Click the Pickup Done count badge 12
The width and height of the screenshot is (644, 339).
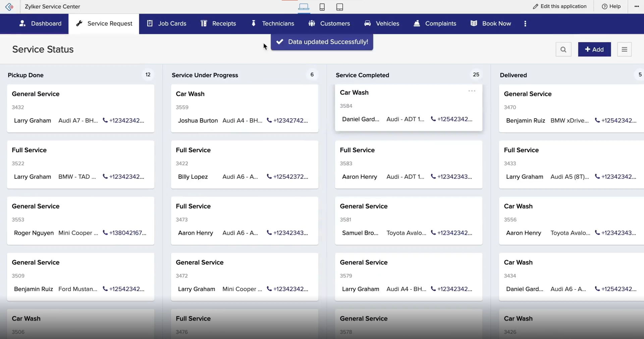tap(148, 74)
